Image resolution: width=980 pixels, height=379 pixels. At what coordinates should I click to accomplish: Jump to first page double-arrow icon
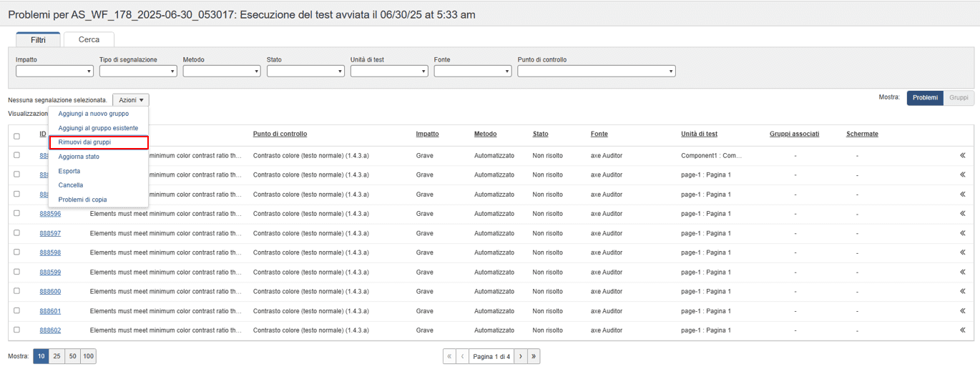(449, 356)
